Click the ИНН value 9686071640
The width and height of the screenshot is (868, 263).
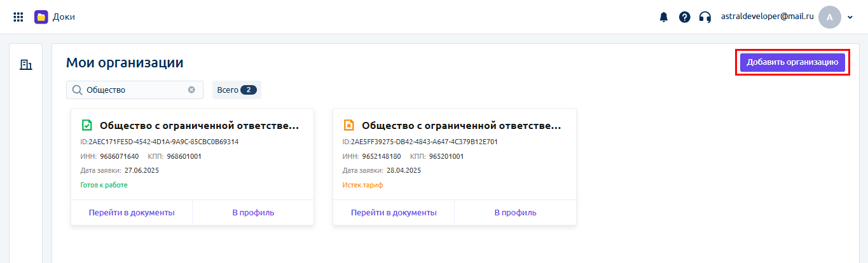[x=120, y=156]
